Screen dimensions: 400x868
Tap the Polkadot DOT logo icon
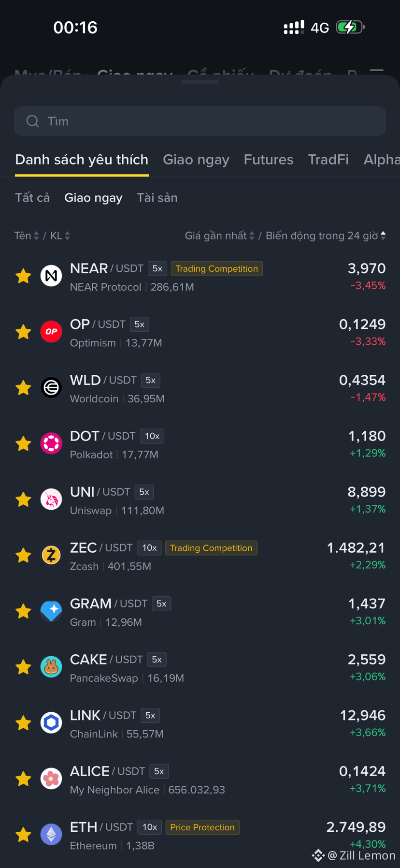pos(51,443)
